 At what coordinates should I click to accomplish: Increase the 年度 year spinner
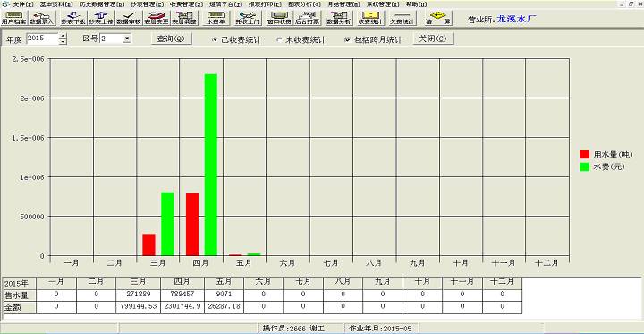63,36
